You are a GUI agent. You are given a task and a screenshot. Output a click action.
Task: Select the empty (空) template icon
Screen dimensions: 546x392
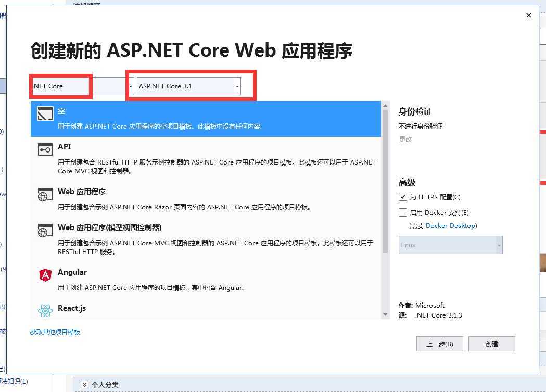point(45,114)
